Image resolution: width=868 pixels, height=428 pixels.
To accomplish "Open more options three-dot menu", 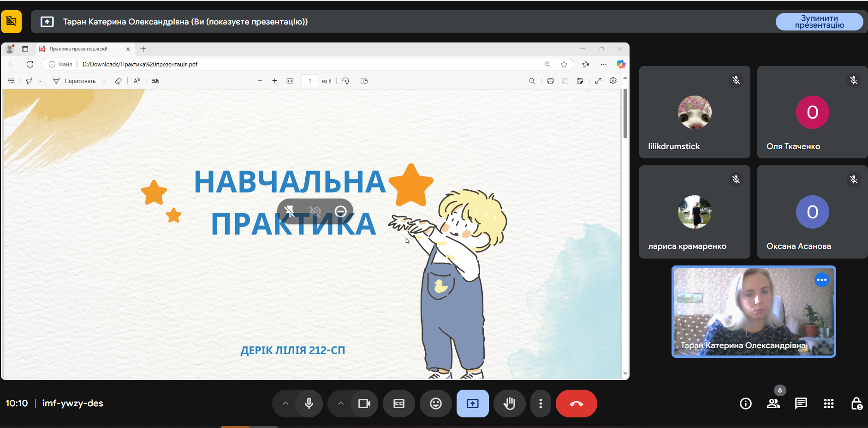I will 541,404.
